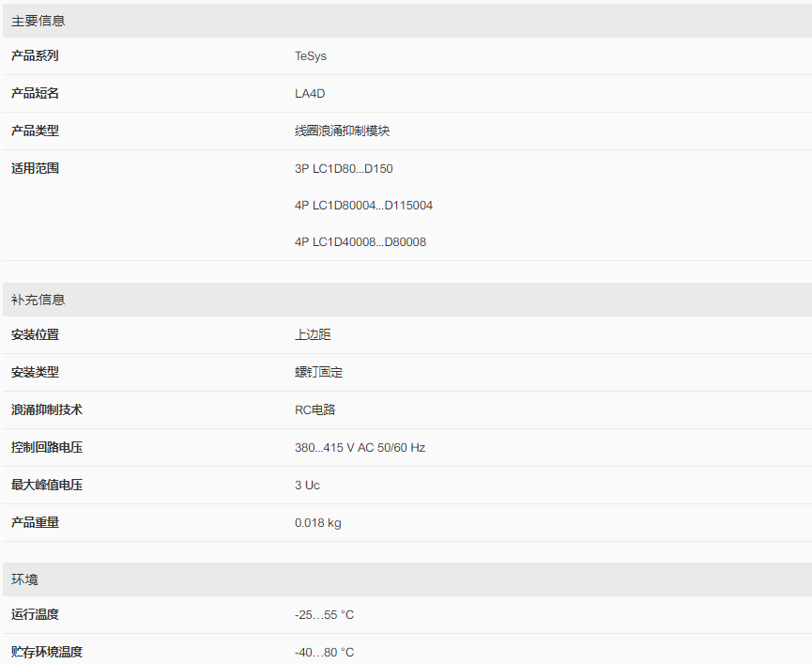Select 380...415 V AC 50/60 Hz value
Screen dimensions: 812x664
coord(360,447)
